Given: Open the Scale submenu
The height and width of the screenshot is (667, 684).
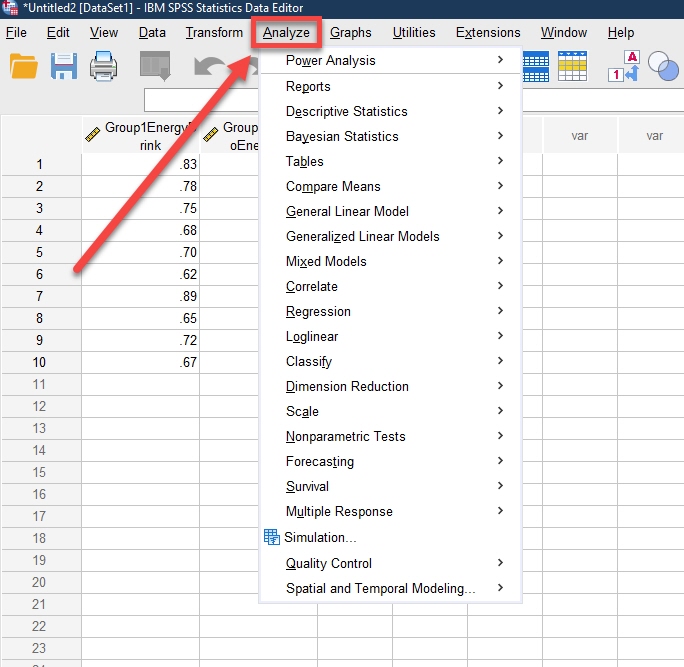Looking at the screenshot, I should 390,411.
